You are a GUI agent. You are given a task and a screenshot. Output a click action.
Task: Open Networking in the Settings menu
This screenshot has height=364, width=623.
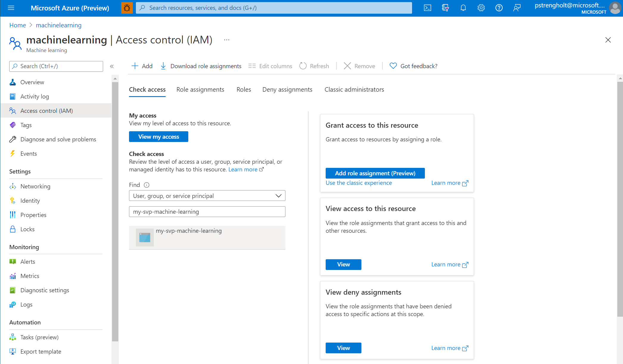tap(35, 186)
